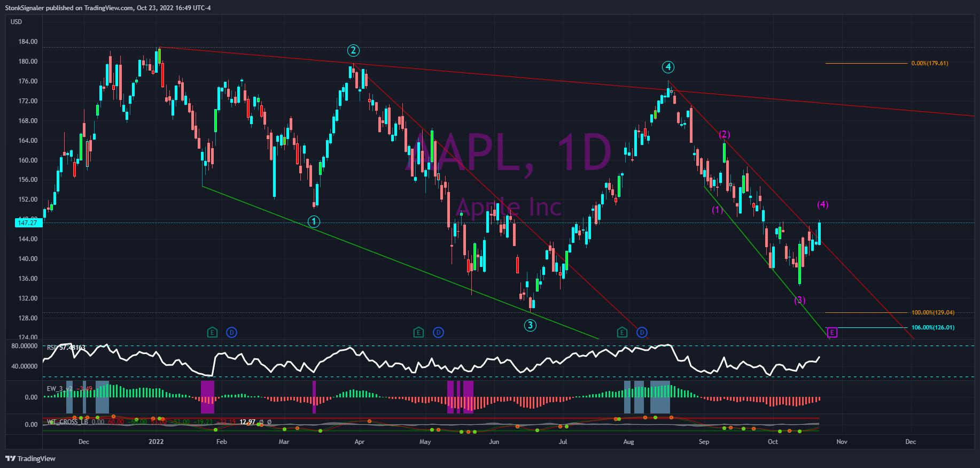Select the WT_CROSS_LB indicator legend label

pos(67,422)
